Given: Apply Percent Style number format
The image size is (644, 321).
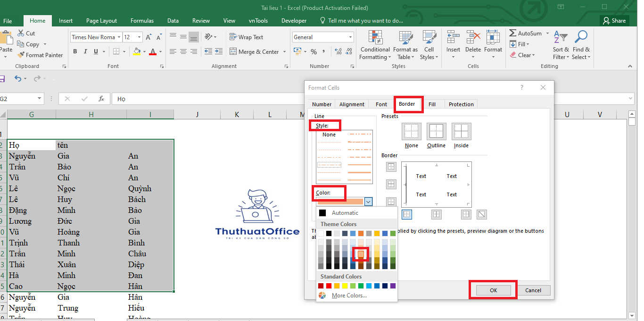Looking at the screenshot, I should (x=314, y=51).
